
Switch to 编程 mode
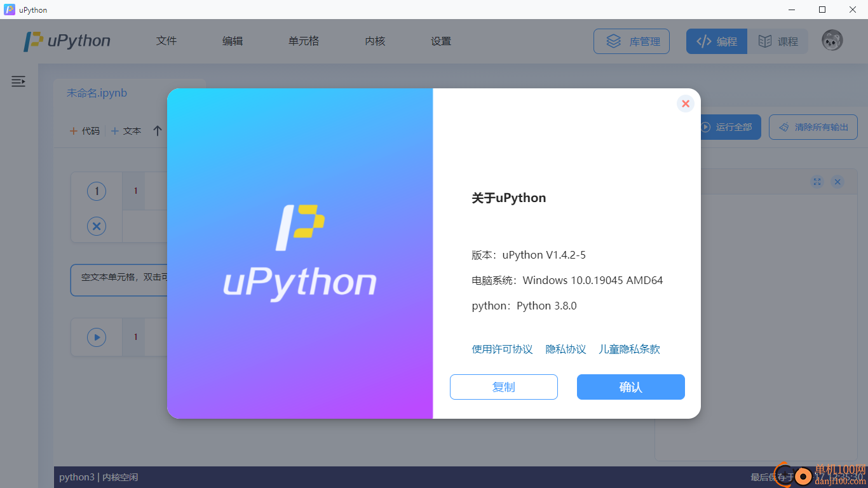click(717, 41)
